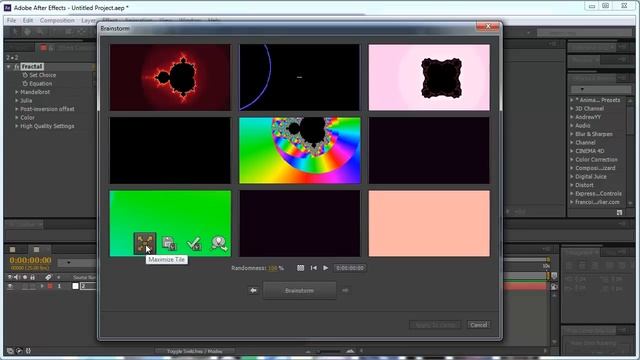Expand the 3D Channel effects category
This screenshot has width=640, height=360.
(572, 109)
